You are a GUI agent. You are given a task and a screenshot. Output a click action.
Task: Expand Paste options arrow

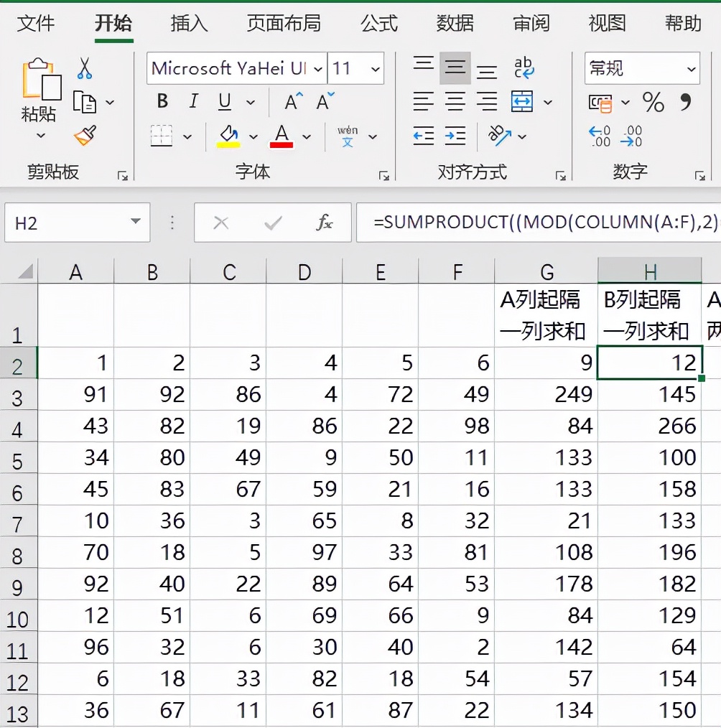click(41, 136)
